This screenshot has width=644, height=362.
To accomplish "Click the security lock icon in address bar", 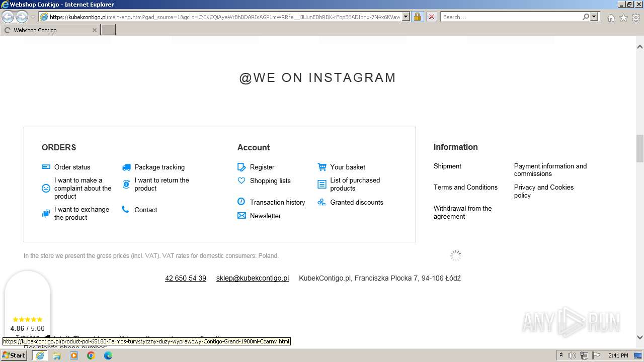I will (417, 17).
